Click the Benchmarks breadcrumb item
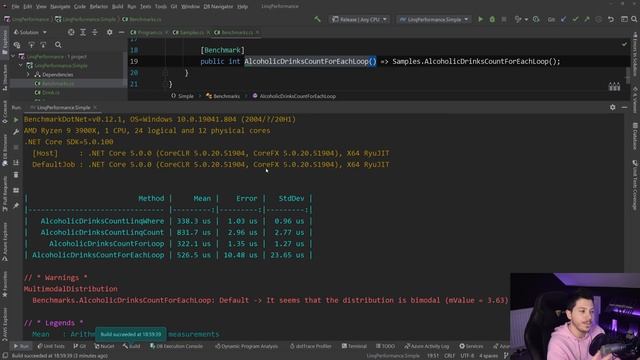Image resolution: width=640 pixels, height=360 pixels. tap(223, 96)
